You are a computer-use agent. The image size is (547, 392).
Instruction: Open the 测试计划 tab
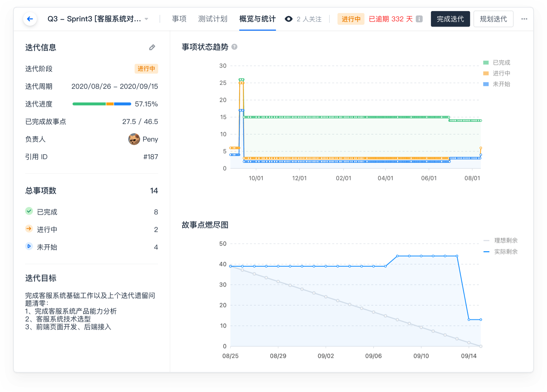[x=213, y=19]
